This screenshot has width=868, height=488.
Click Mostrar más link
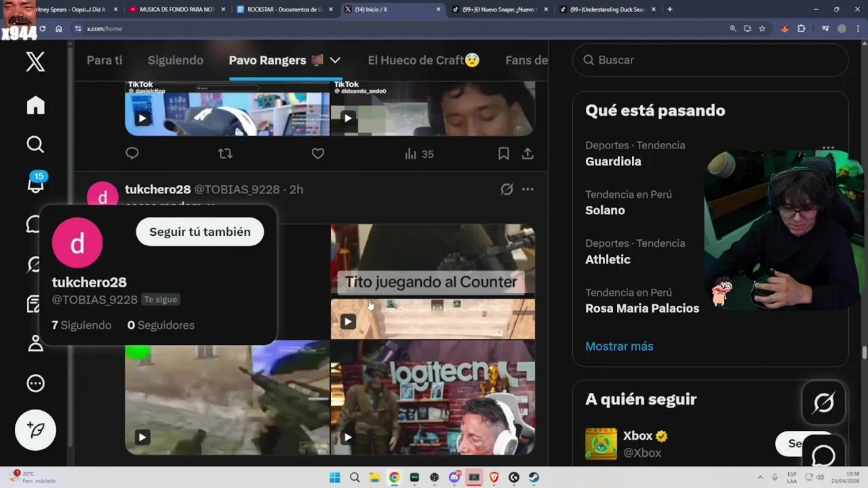point(619,346)
